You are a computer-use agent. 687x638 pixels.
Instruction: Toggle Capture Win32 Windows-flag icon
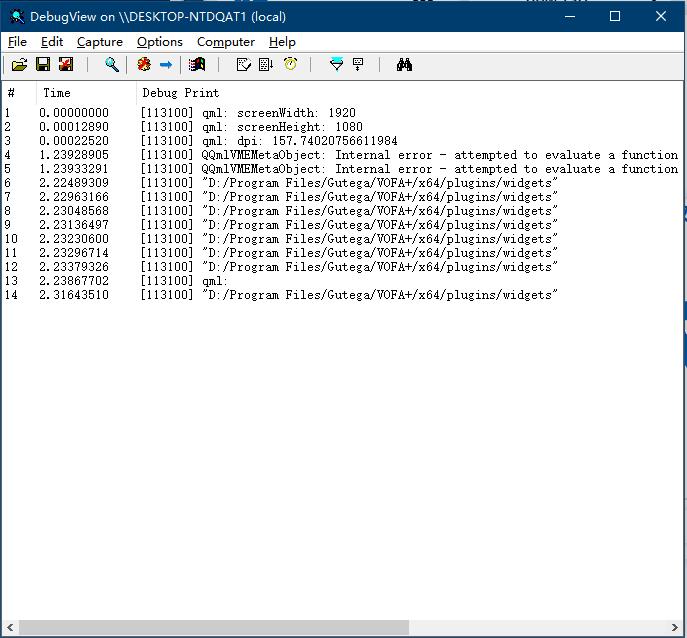[x=197, y=65]
